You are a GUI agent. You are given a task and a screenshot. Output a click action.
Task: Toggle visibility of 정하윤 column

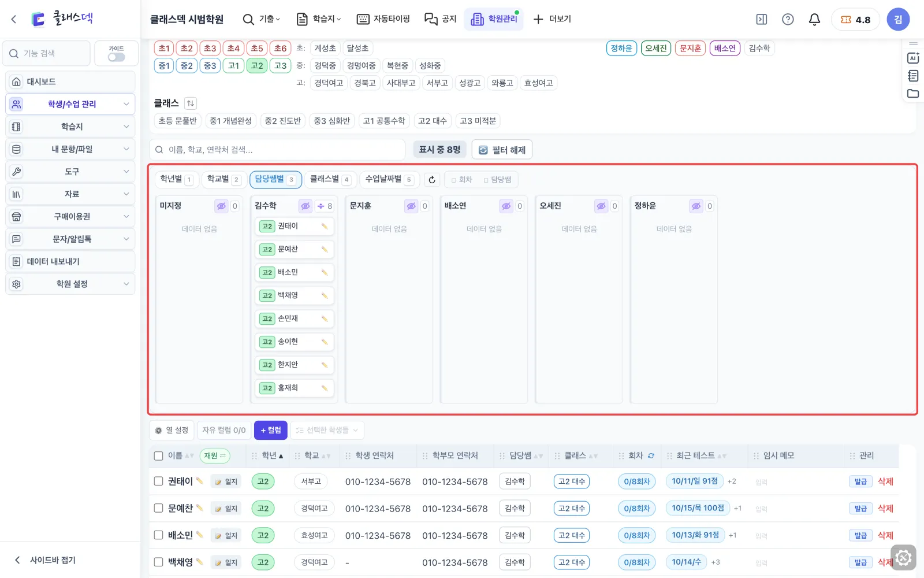696,206
